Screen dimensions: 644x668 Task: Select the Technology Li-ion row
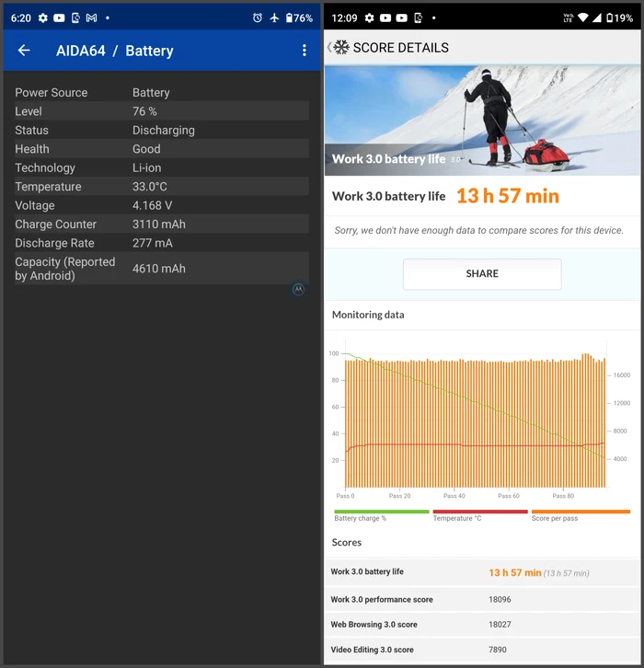[162, 167]
